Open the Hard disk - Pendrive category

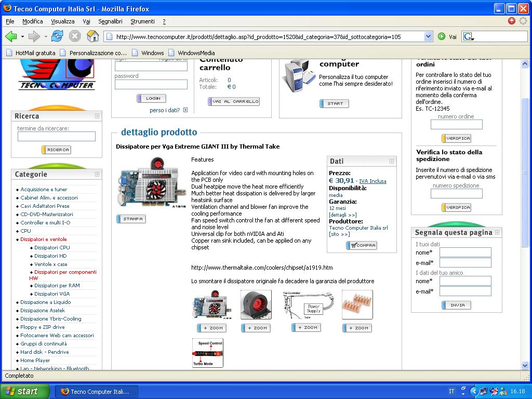[45, 352]
